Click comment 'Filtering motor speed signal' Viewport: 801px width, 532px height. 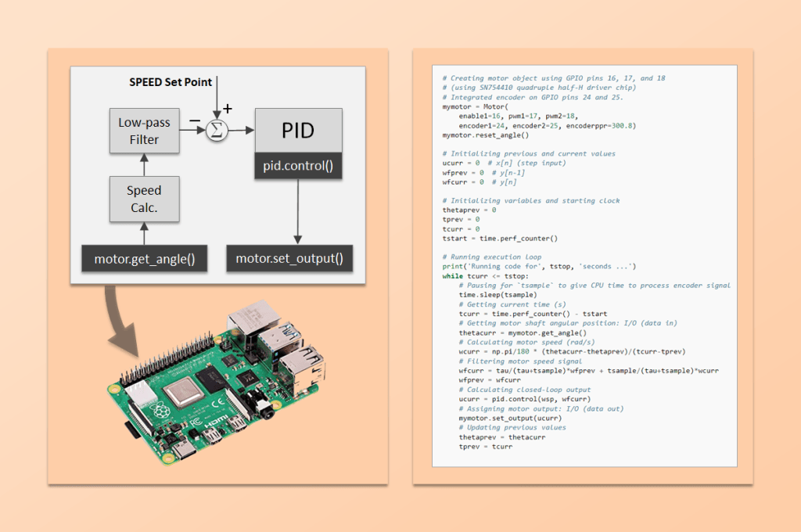(520, 361)
